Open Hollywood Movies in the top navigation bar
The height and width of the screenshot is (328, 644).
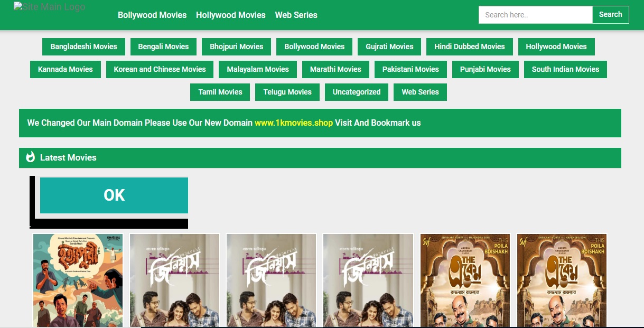click(x=230, y=15)
